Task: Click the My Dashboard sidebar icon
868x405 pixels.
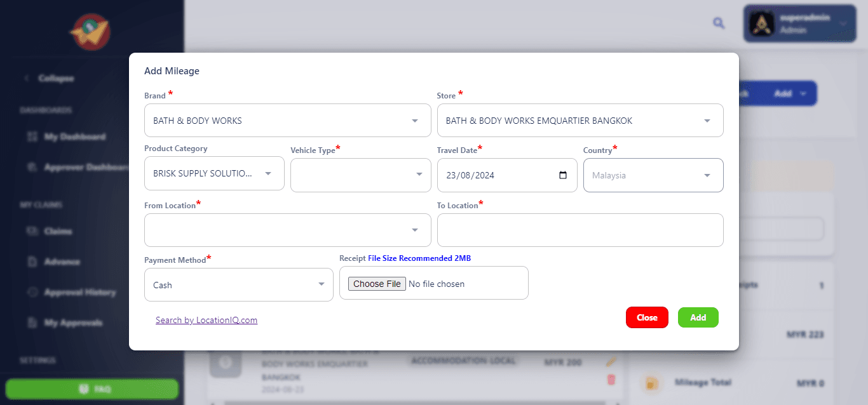Action: [x=32, y=137]
